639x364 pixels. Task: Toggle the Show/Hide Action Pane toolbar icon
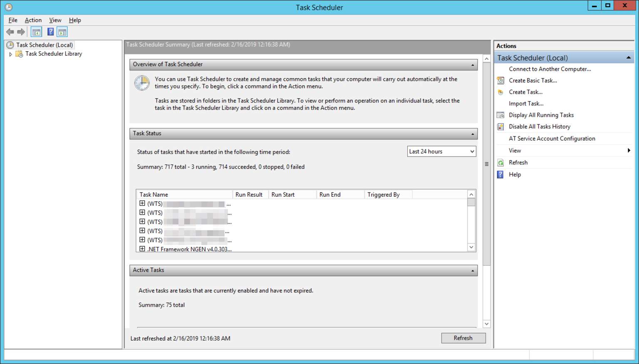click(62, 32)
